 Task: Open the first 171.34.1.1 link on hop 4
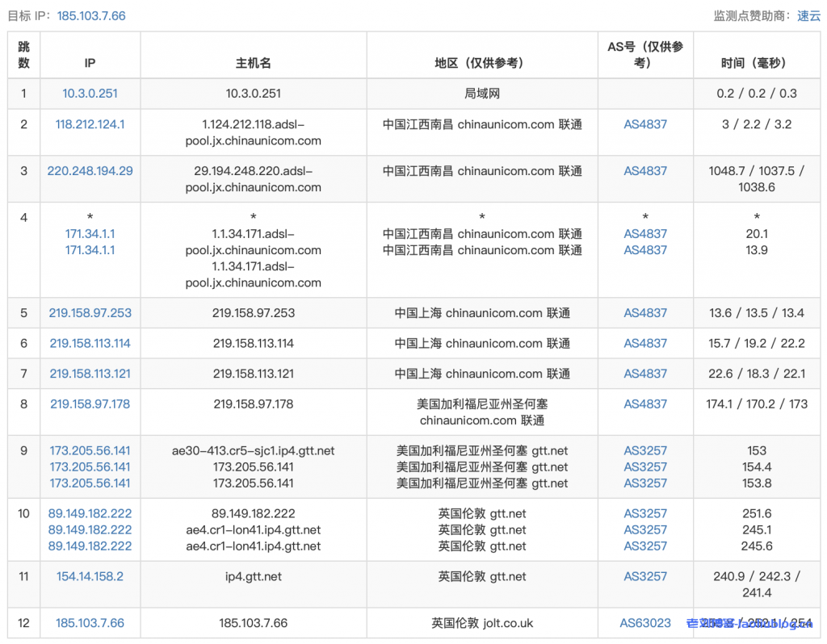[x=90, y=234]
